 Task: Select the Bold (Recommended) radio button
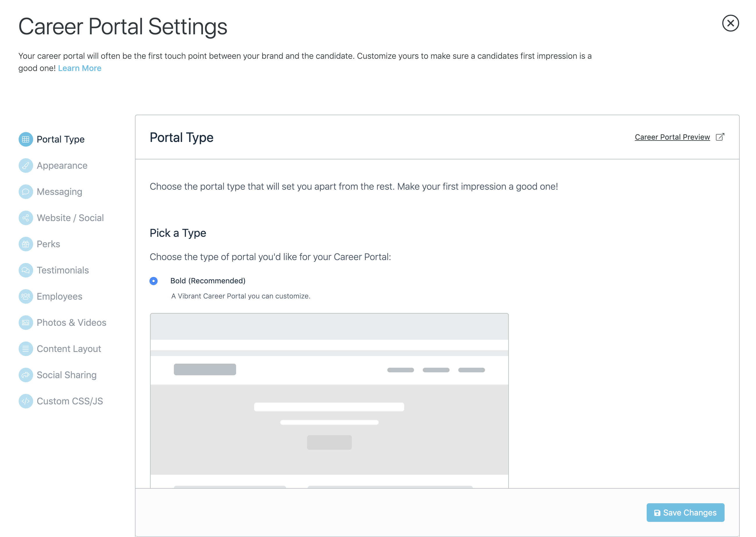(x=153, y=281)
